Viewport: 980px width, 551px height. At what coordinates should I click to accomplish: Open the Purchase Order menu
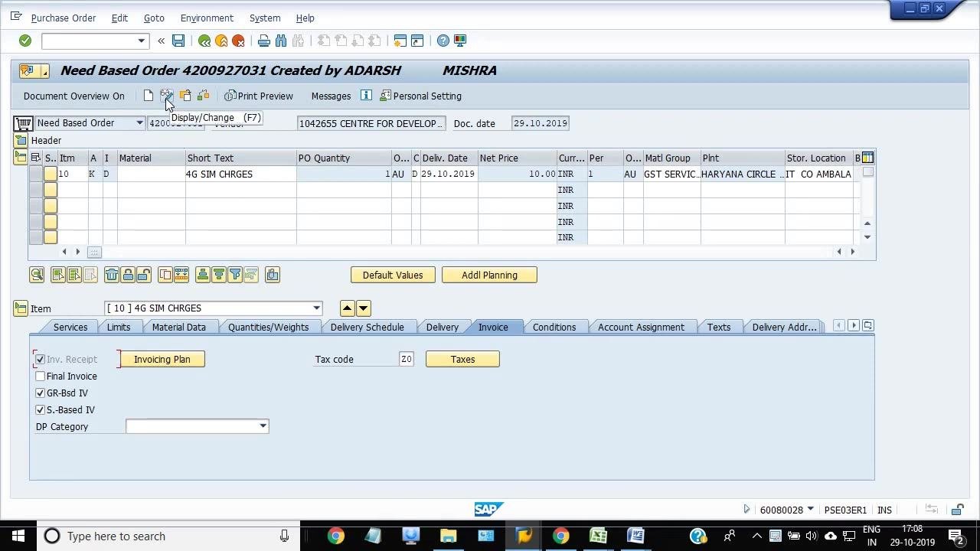[64, 18]
